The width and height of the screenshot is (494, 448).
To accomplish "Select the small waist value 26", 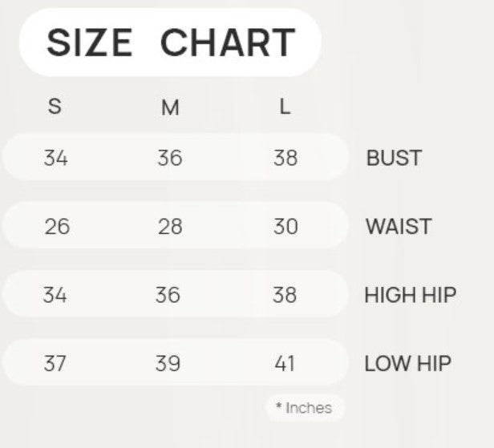I will coord(57,227).
